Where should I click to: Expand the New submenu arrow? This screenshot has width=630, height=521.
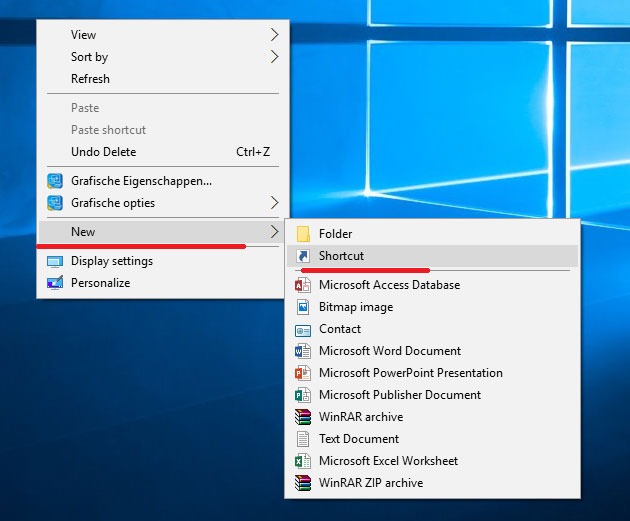point(274,232)
